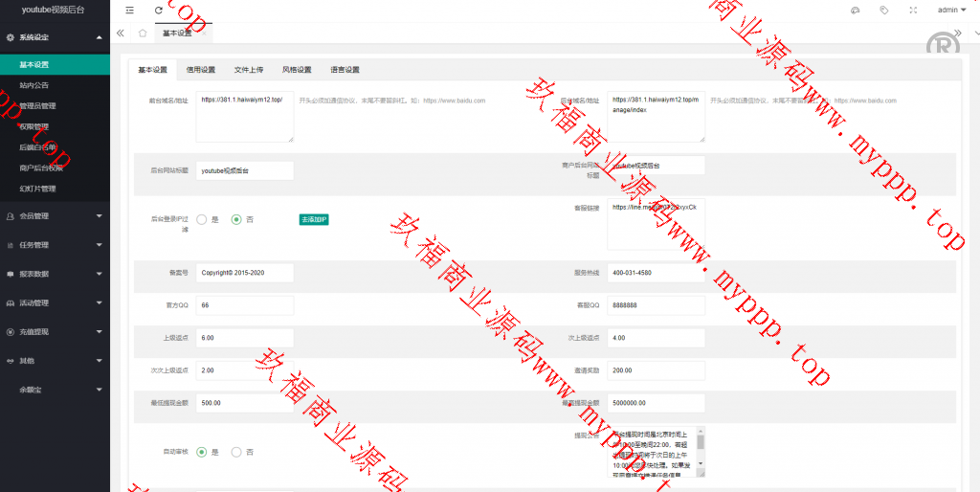This screenshot has width=980, height=492.
Task: Expand the 会员管理 sidebar menu
Action: point(55,216)
